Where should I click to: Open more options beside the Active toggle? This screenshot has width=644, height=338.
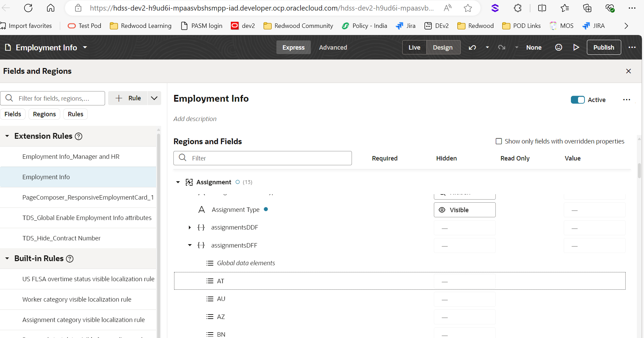[627, 100]
